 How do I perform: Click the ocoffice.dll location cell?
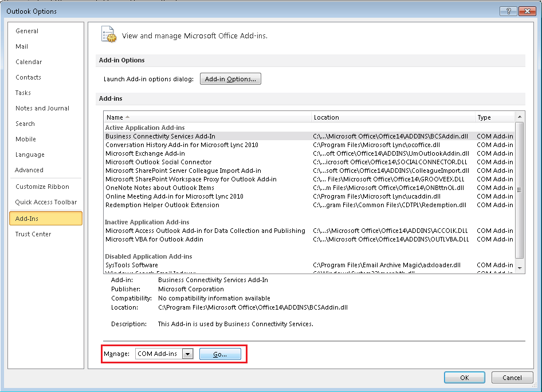(376, 145)
